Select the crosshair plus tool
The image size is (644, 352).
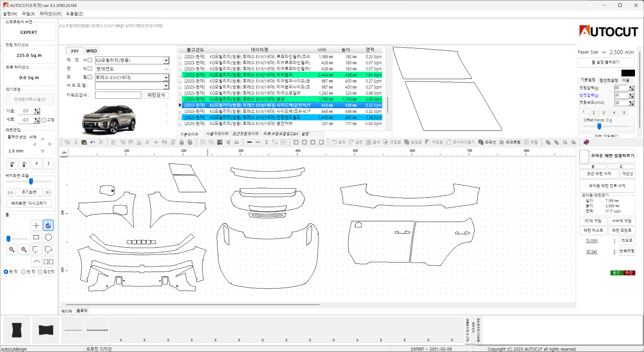[36, 226]
